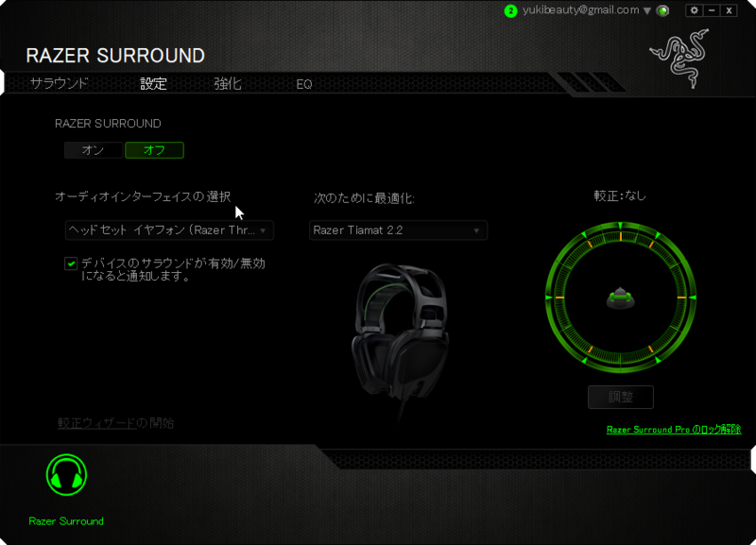The height and width of the screenshot is (545, 756).
Task: Select the Razer Surround headphone icon
Action: (x=66, y=475)
